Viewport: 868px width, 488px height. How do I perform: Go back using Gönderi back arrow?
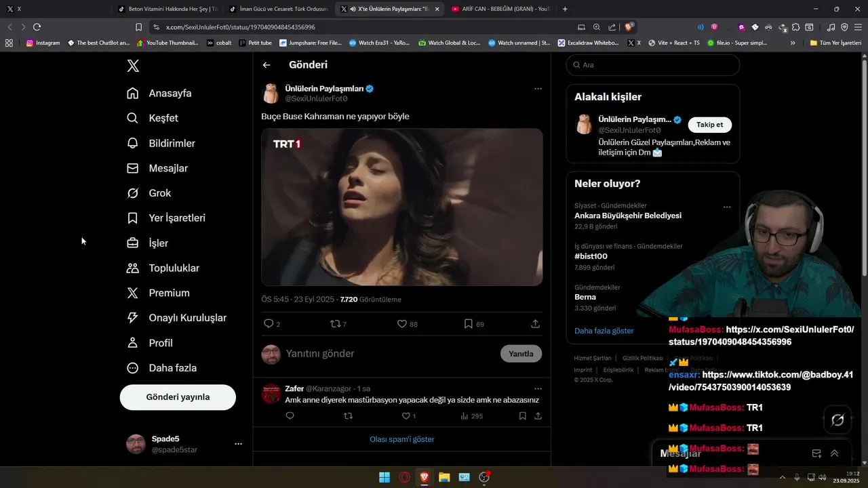(x=267, y=65)
